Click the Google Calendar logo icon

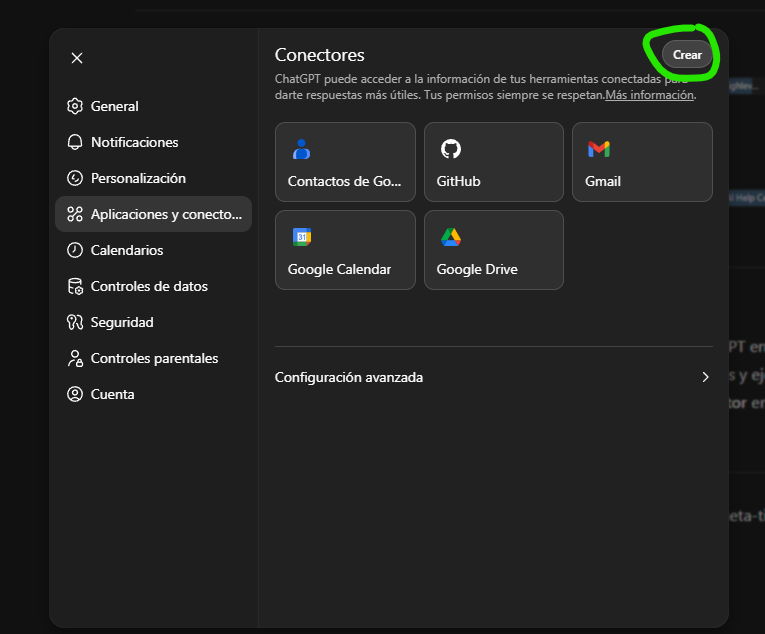(302, 237)
